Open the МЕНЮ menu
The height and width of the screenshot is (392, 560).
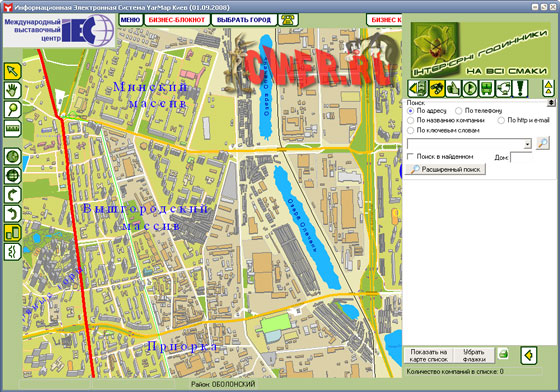pos(130,20)
